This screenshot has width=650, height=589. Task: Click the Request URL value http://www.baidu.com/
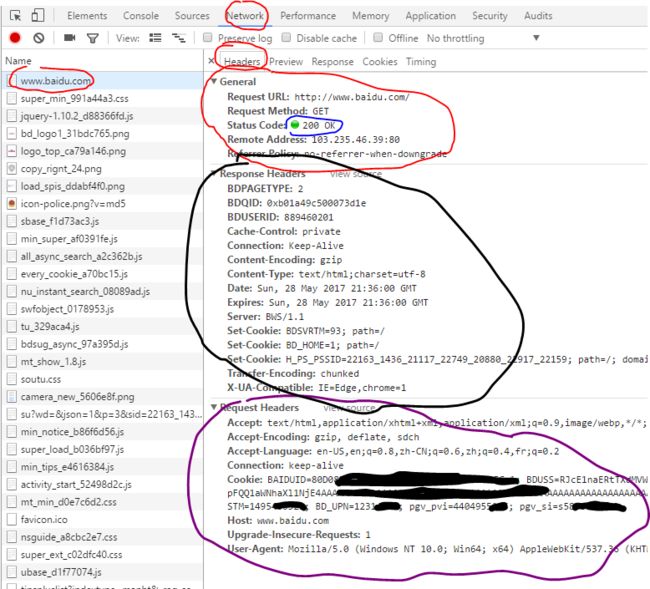[352, 97]
